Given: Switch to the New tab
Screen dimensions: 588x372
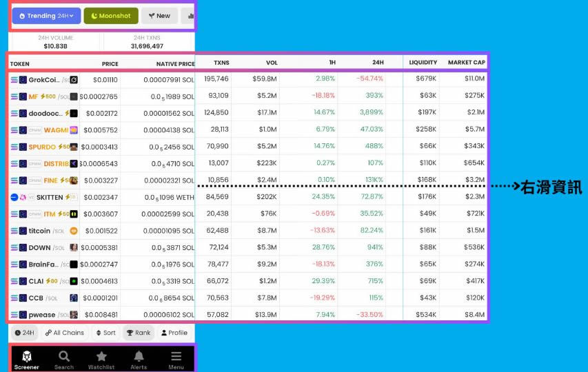Looking at the screenshot, I should coord(159,16).
